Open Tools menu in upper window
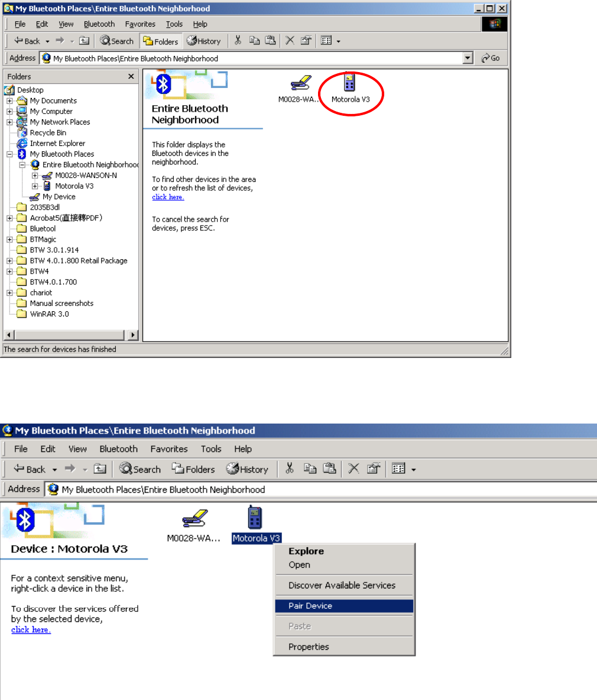This screenshot has height=700, width=597. point(174,24)
